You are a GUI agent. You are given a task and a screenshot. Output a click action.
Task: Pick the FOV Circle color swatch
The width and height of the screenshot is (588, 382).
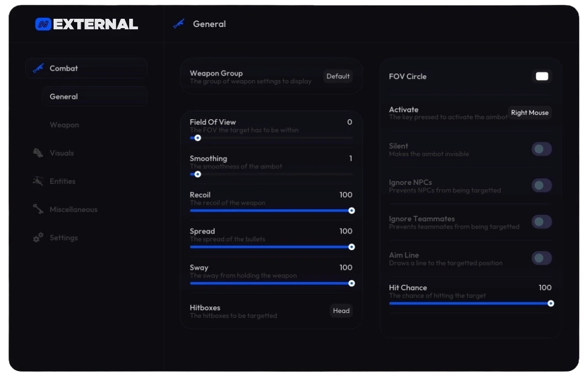[x=542, y=77]
